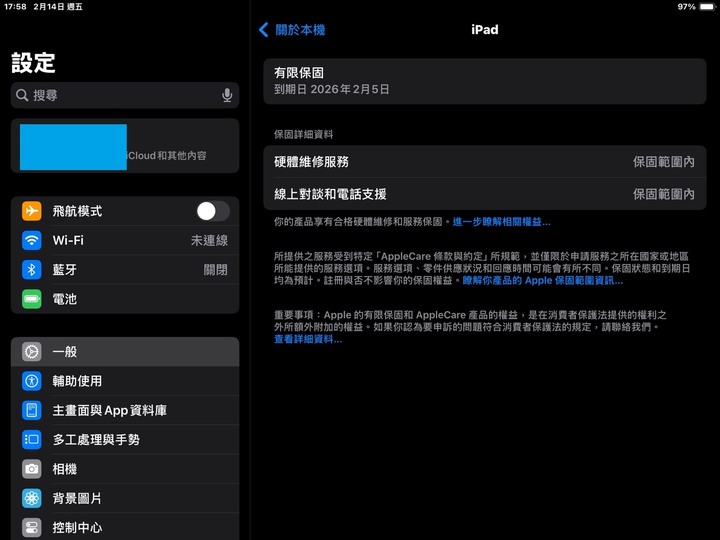Open the 進一步瞭解相關權益 link
The height and width of the screenshot is (540, 720).
tap(501, 222)
